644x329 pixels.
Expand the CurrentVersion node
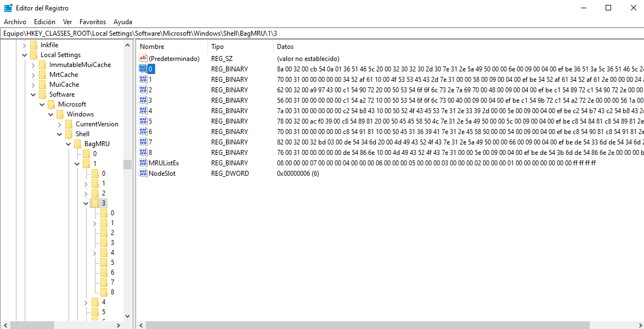click(x=60, y=124)
